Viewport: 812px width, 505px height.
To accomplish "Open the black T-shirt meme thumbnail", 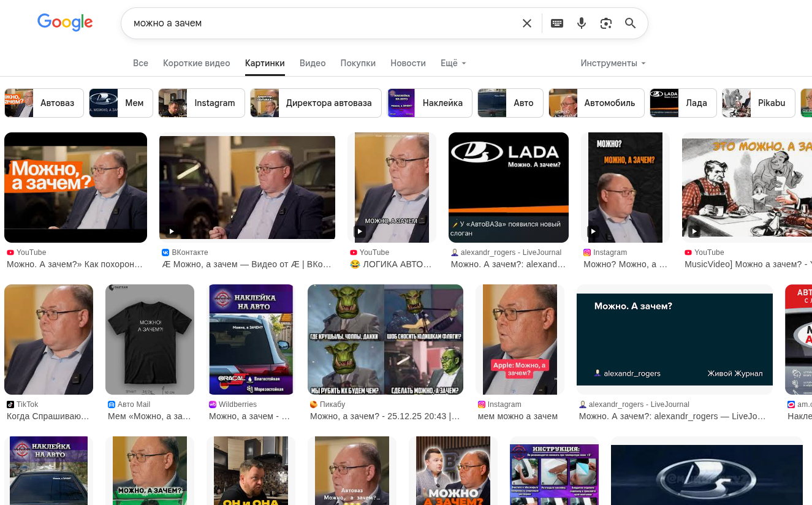I will click(150, 340).
